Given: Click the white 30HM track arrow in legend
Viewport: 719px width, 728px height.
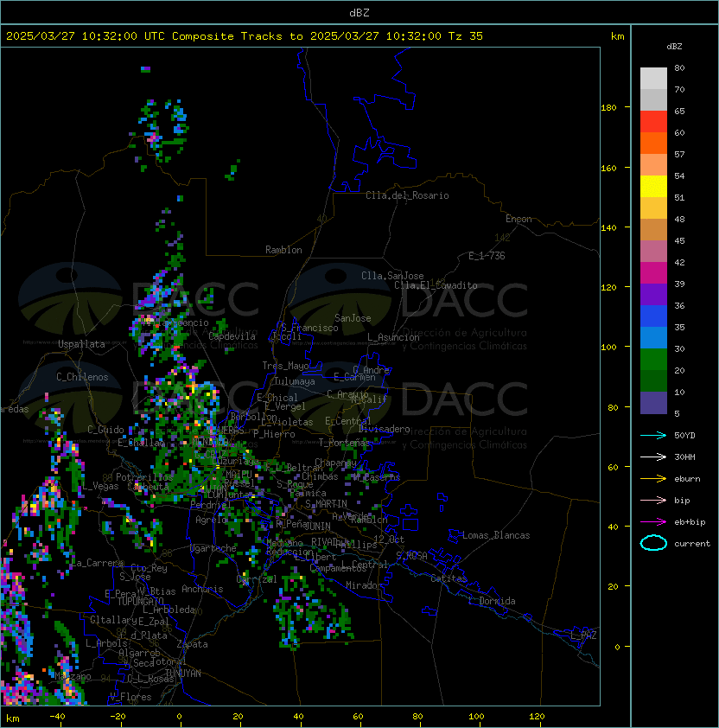Looking at the screenshot, I should click(653, 457).
